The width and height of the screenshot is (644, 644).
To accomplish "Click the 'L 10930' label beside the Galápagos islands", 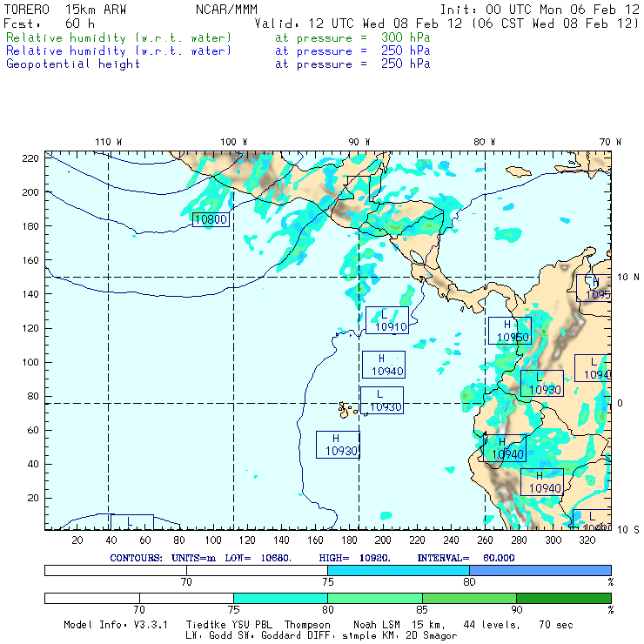I will pyautogui.click(x=382, y=400).
